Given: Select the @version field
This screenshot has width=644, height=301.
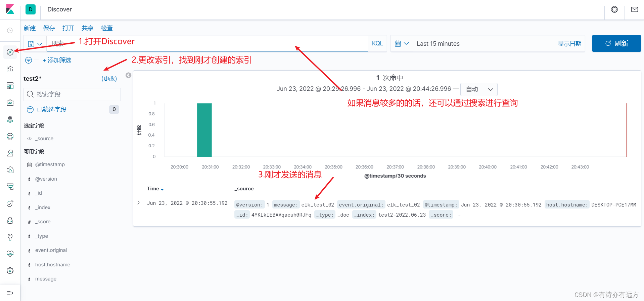Looking at the screenshot, I should coord(46,179).
